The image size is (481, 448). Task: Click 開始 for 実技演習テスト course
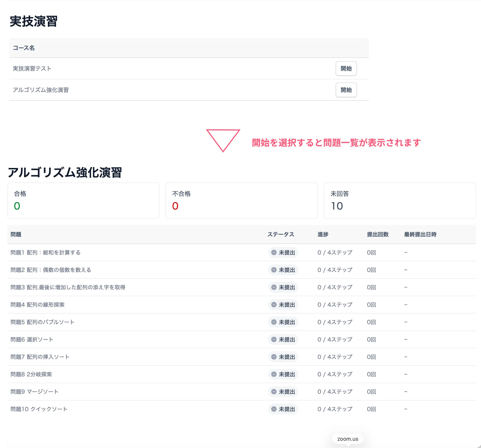click(x=346, y=68)
